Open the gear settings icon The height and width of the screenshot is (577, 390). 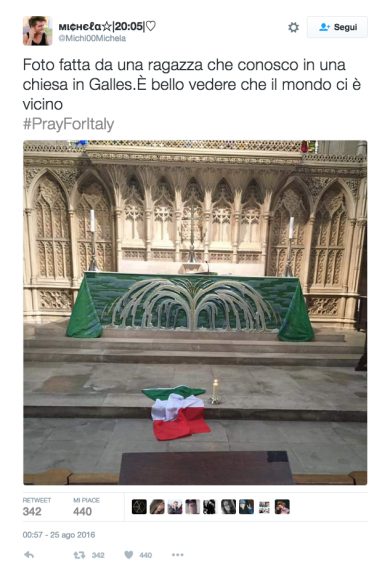click(x=293, y=27)
